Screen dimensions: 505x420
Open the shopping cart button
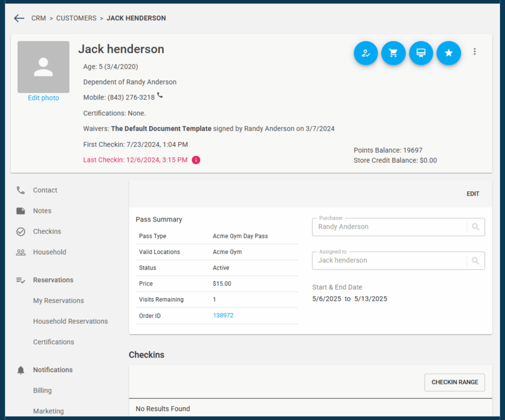click(x=394, y=53)
